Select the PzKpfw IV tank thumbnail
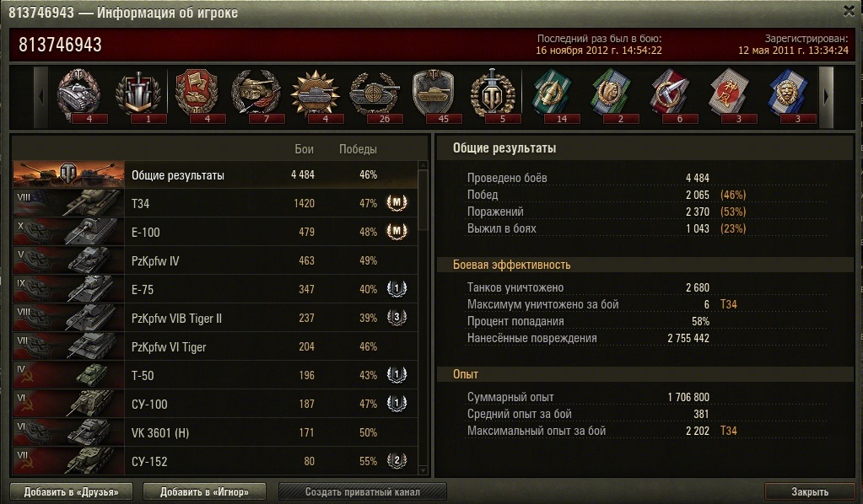 point(69,260)
